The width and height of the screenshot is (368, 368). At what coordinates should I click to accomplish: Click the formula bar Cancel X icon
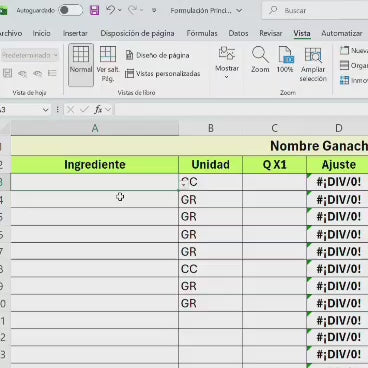[70, 109]
